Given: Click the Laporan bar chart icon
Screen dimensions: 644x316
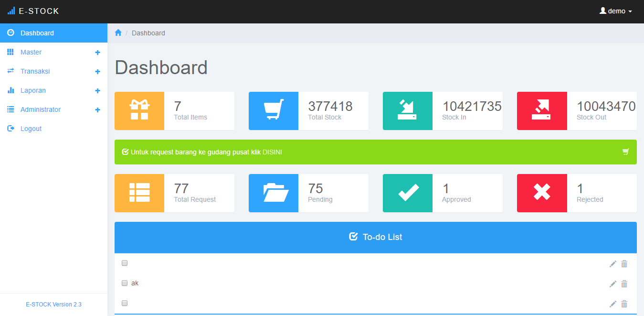Looking at the screenshot, I should [11, 90].
